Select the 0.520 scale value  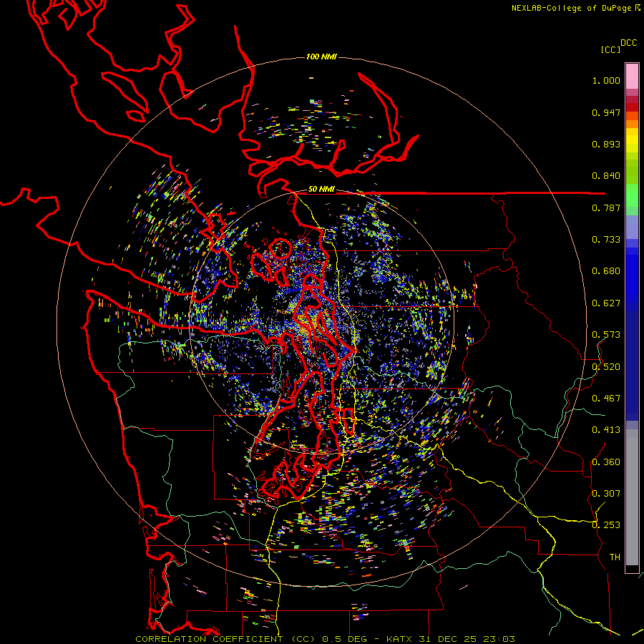(x=606, y=366)
